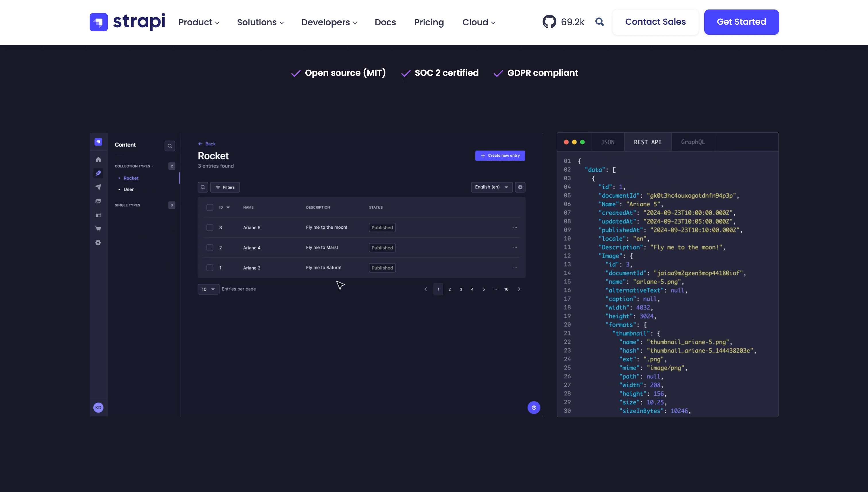The width and height of the screenshot is (868, 492).
Task: Go to page 5
Action: 484,289
